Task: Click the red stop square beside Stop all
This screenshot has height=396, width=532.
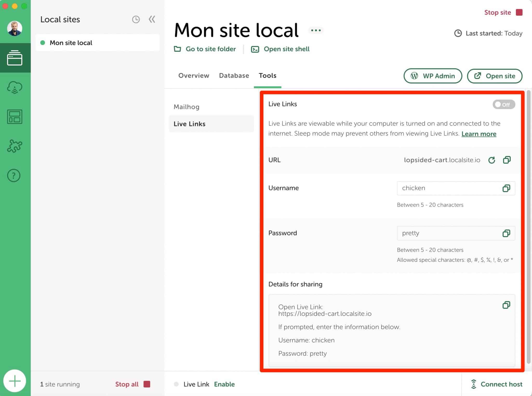Action: [147, 384]
